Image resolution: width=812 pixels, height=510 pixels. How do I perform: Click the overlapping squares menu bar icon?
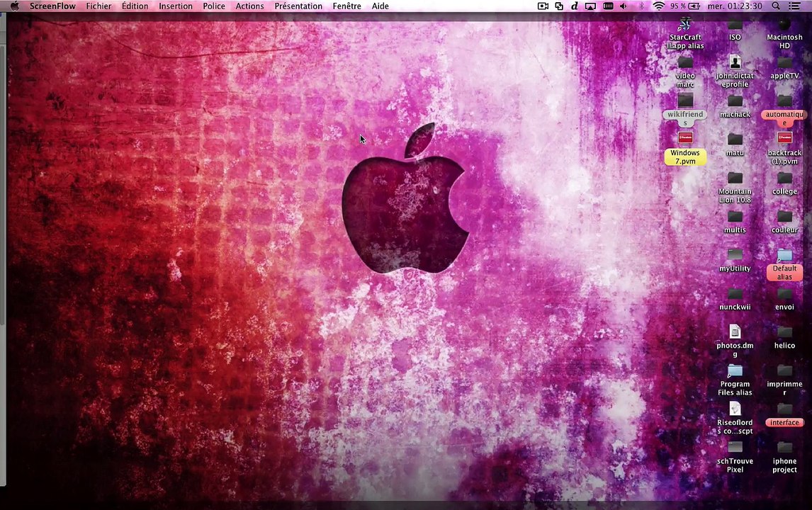point(559,6)
